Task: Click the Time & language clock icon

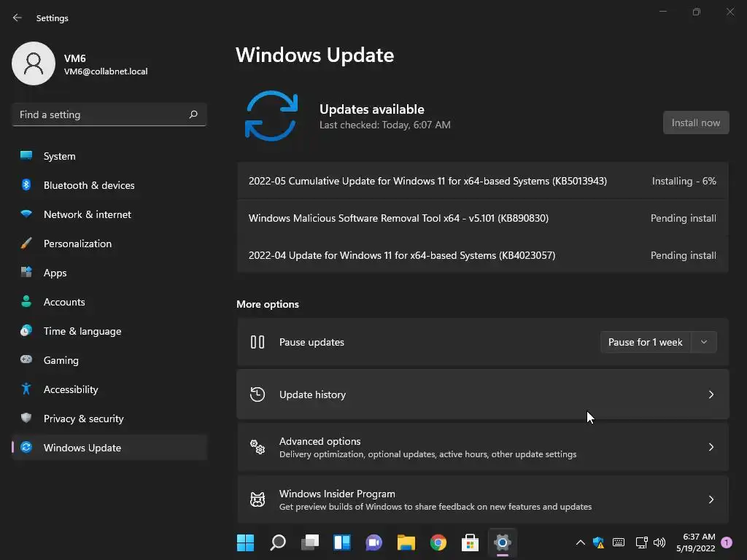Action: point(26,330)
